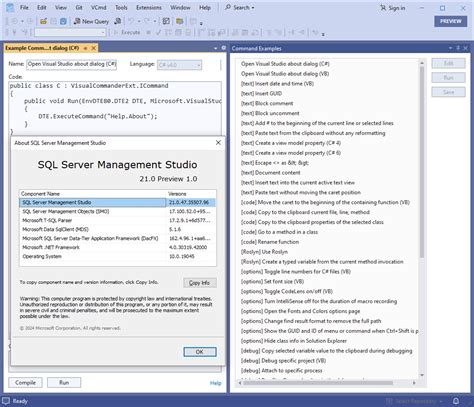474x407 pixels.
Task: Click the Connect plug icon in SQL toolbar
Action: [x=14, y=32]
